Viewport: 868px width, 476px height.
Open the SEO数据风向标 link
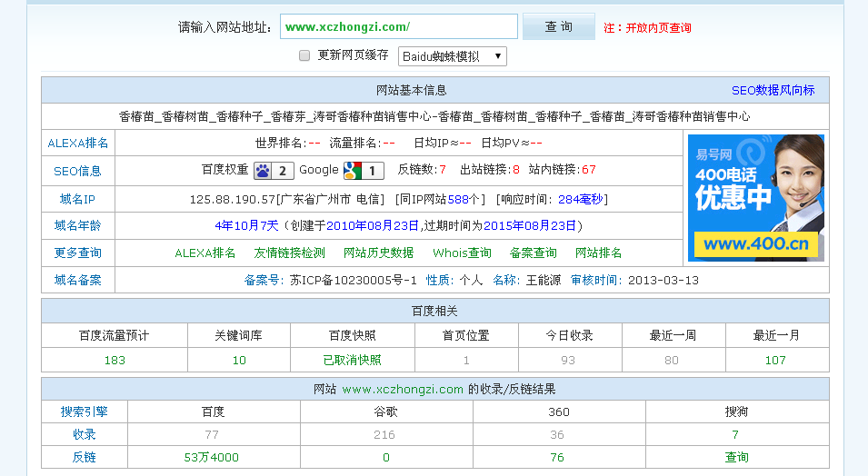(x=773, y=91)
